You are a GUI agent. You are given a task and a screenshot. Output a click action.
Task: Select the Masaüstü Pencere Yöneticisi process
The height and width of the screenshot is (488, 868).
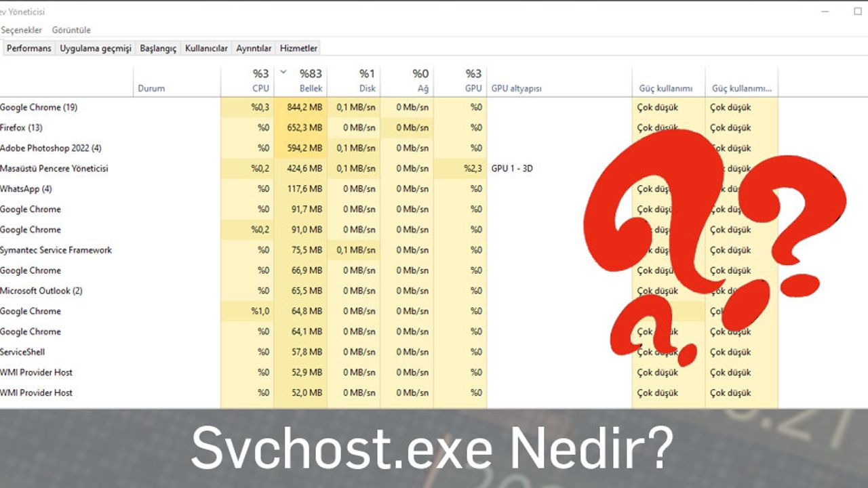click(x=389, y=168)
